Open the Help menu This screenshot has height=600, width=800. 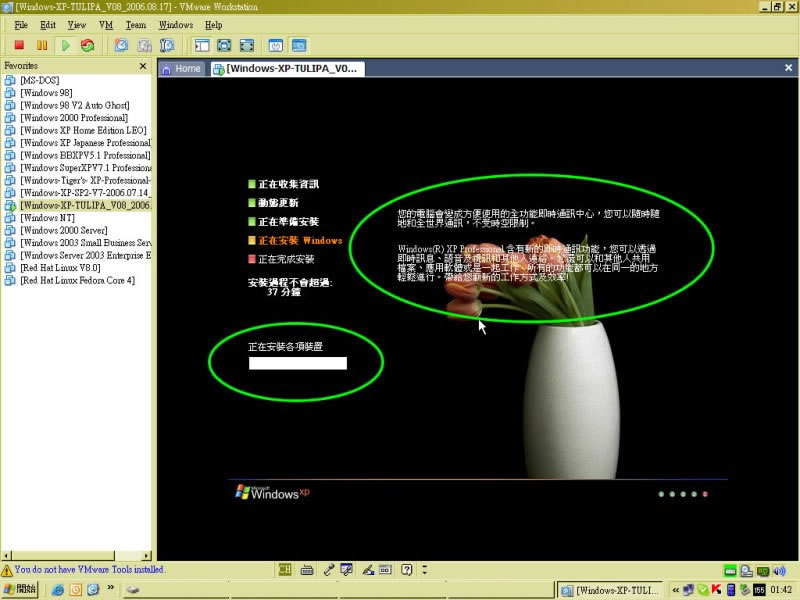pyautogui.click(x=213, y=25)
